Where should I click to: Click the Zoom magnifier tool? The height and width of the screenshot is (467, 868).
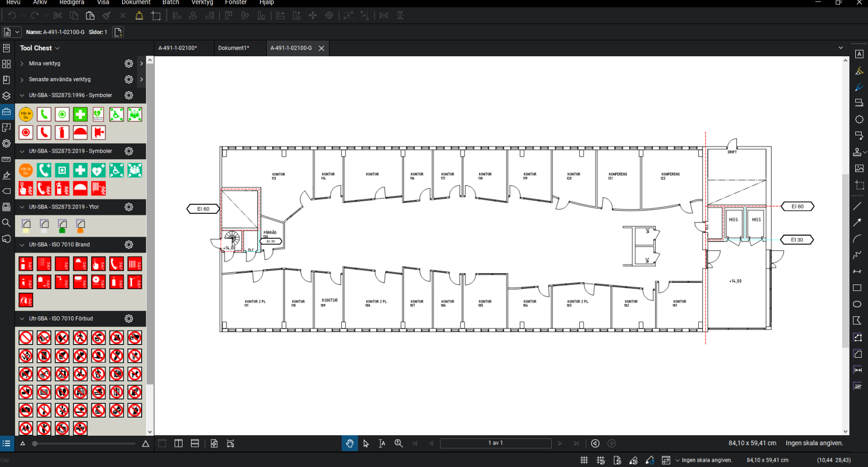(x=398, y=444)
